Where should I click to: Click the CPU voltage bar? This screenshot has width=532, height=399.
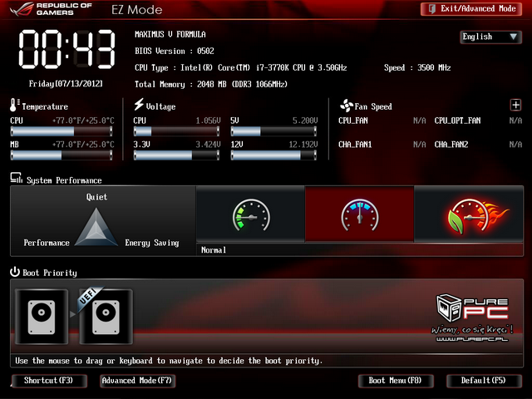pos(176,131)
